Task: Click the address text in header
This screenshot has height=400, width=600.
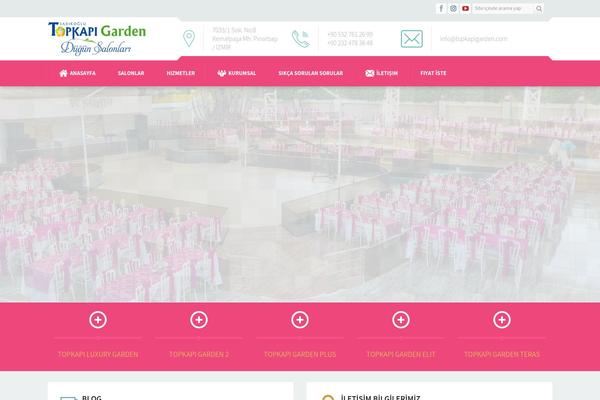Action: pos(245,39)
